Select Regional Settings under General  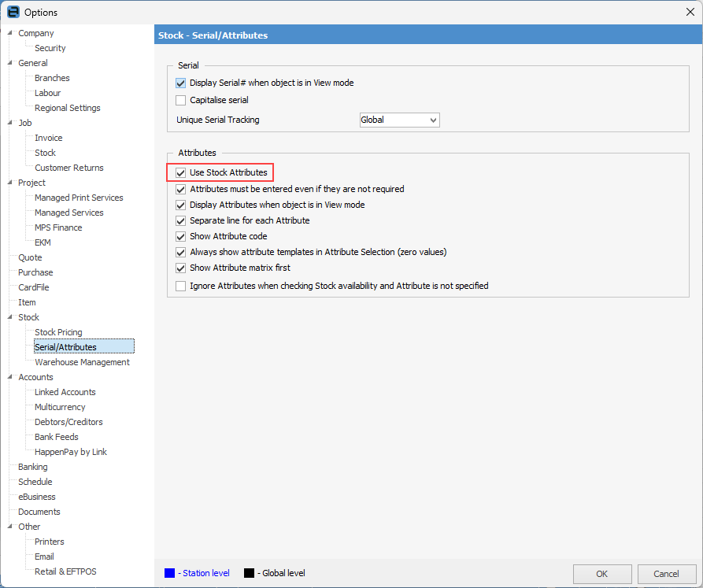[67, 108]
